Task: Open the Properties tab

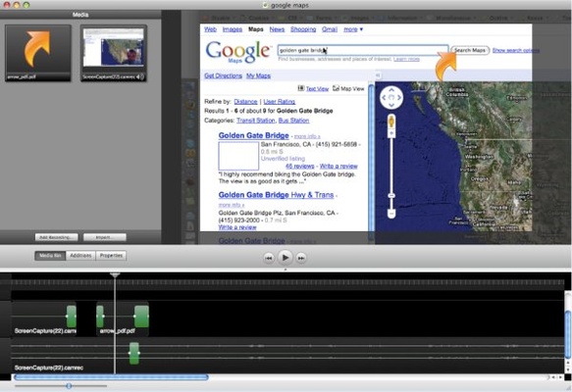Action: pos(111,256)
